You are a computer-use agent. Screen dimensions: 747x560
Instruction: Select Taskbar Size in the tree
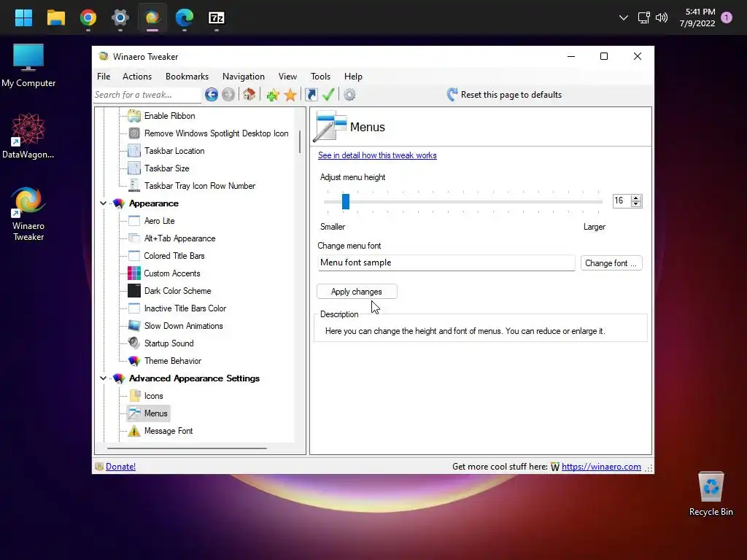pyautogui.click(x=167, y=168)
